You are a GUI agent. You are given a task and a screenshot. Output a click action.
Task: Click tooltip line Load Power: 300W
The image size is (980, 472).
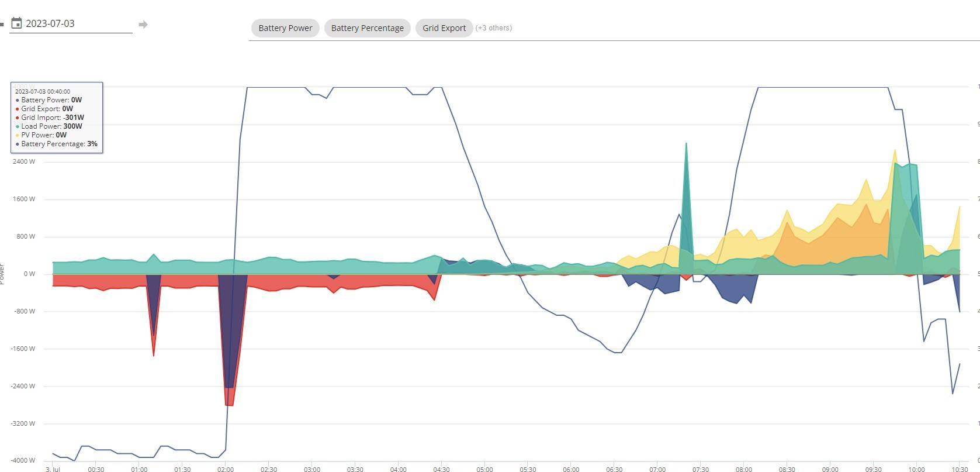49,126
